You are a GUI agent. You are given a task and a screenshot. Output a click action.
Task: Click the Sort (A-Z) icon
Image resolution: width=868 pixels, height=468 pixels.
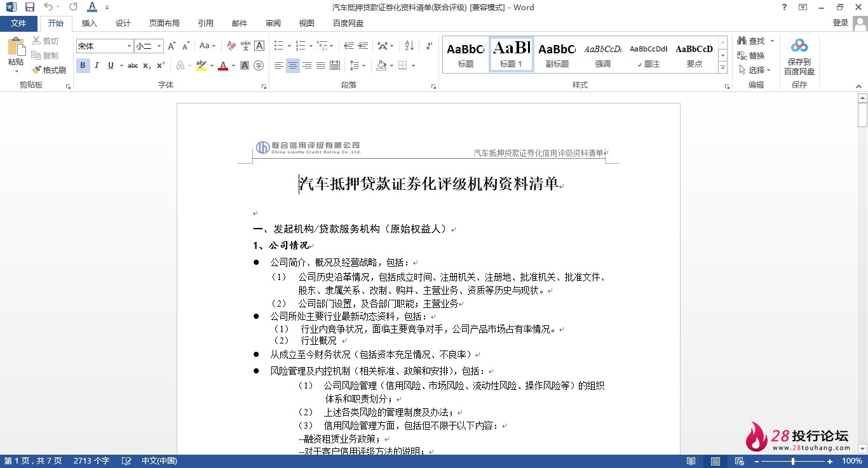click(x=409, y=46)
